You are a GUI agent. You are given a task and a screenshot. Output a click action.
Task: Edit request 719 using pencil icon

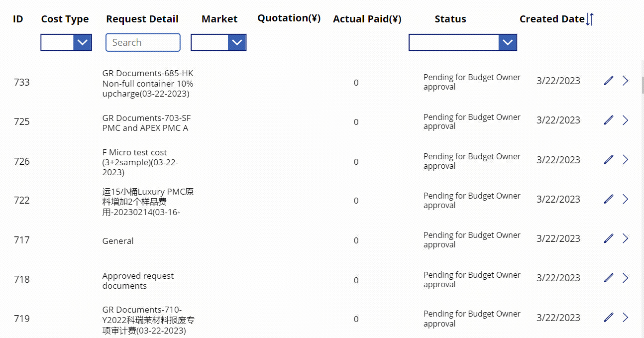click(608, 318)
